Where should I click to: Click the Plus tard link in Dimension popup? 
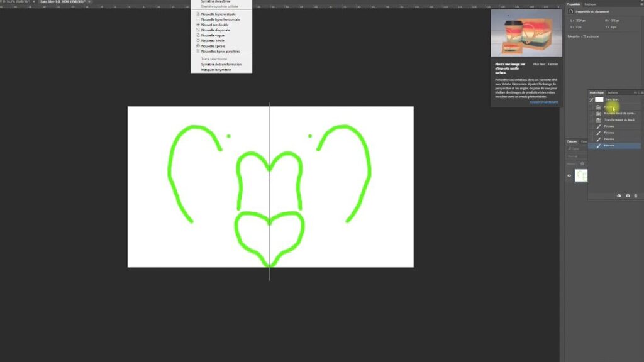539,65
